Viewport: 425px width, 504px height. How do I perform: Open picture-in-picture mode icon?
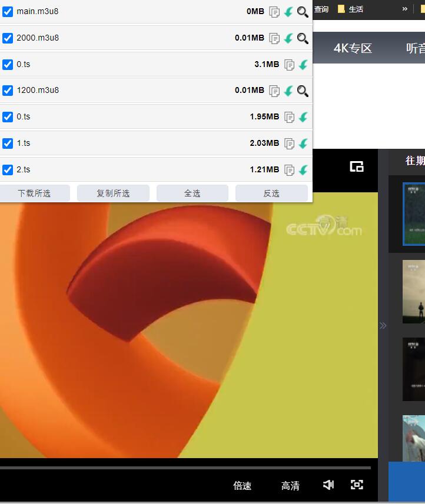pyautogui.click(x=357, y=166)
